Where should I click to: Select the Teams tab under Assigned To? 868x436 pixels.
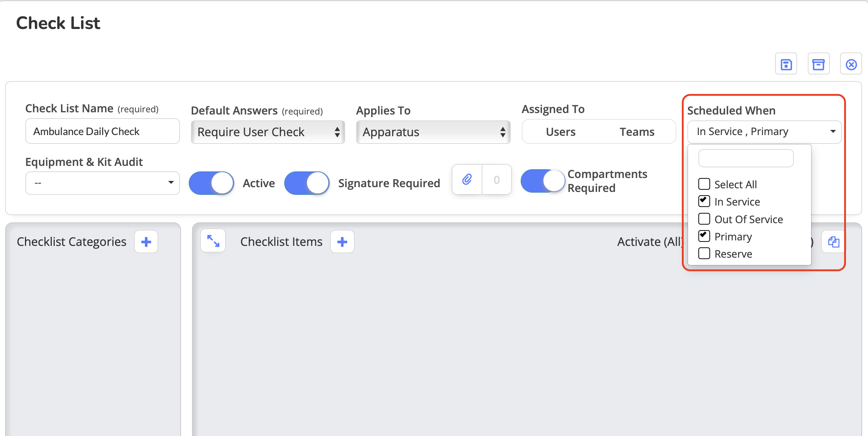(x=637, y=132)
